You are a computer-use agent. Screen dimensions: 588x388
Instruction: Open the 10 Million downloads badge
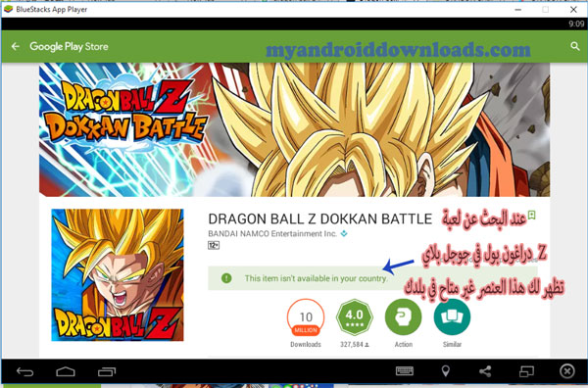pyautogui.click(x=306, y=317)
